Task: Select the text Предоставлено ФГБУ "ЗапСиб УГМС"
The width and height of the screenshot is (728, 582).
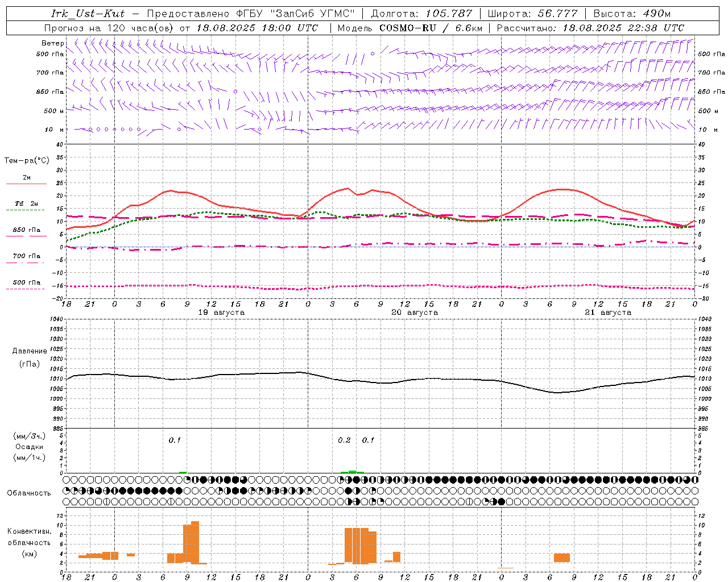Action: 251,14
